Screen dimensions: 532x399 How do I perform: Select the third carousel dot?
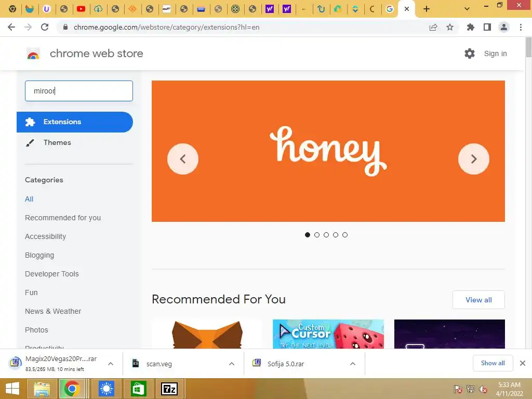326,235
